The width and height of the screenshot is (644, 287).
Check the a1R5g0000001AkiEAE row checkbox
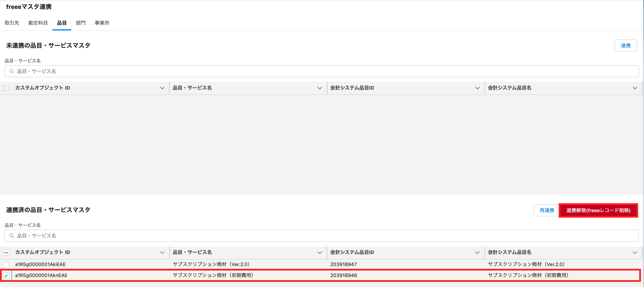point(6,265)
